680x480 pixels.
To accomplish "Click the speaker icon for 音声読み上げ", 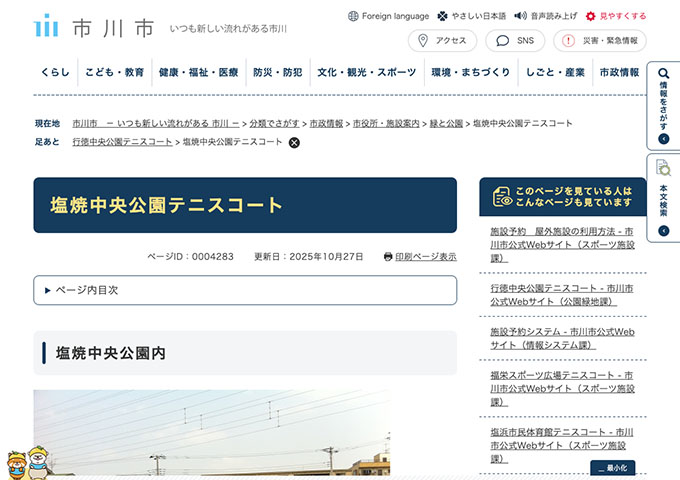I will 520,16.
